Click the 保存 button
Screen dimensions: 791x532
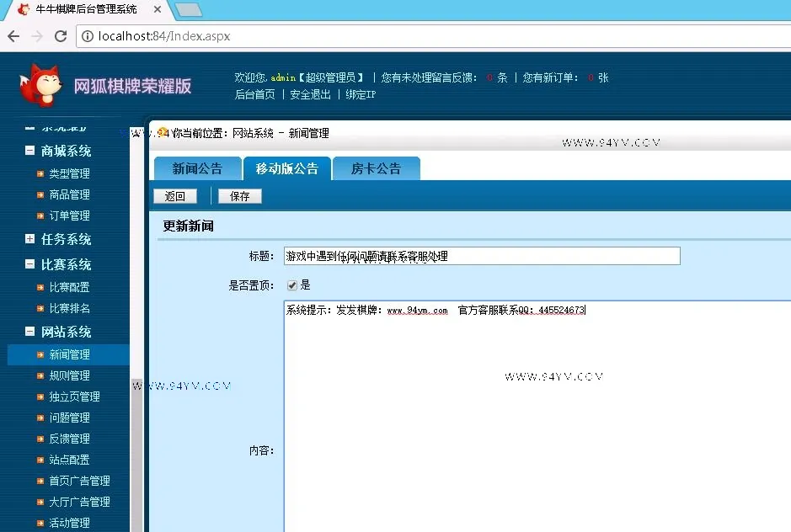tap(239, 196)
